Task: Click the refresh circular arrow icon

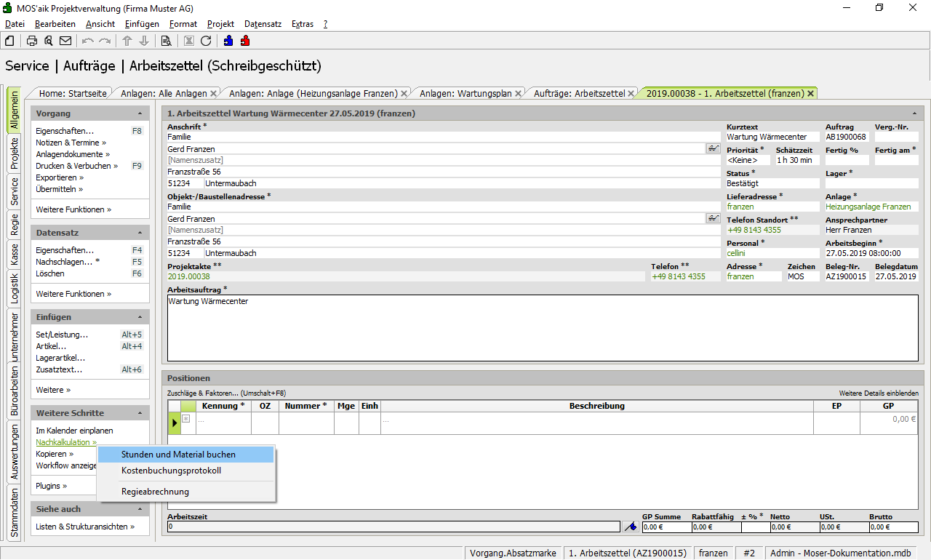Action: pos(206,41)
